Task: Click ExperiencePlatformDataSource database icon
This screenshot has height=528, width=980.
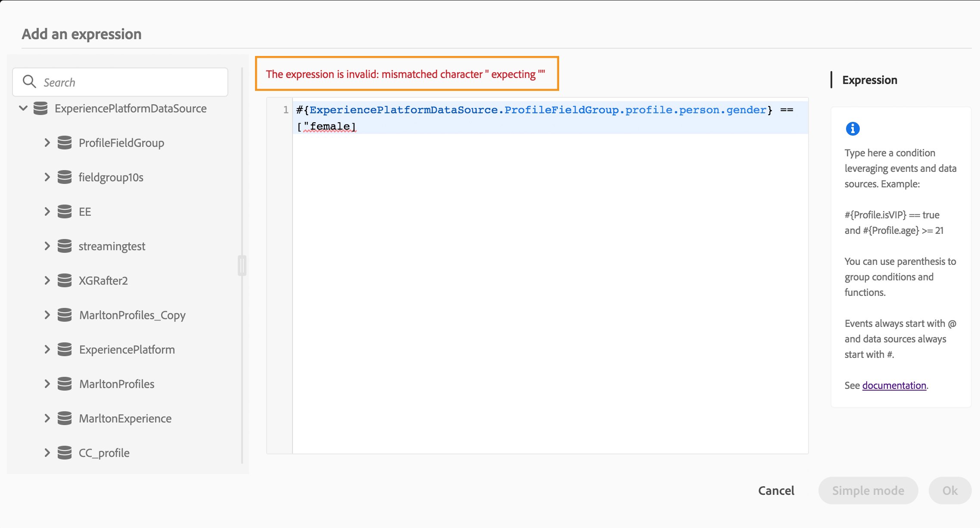Action: [x=40, y=109]
